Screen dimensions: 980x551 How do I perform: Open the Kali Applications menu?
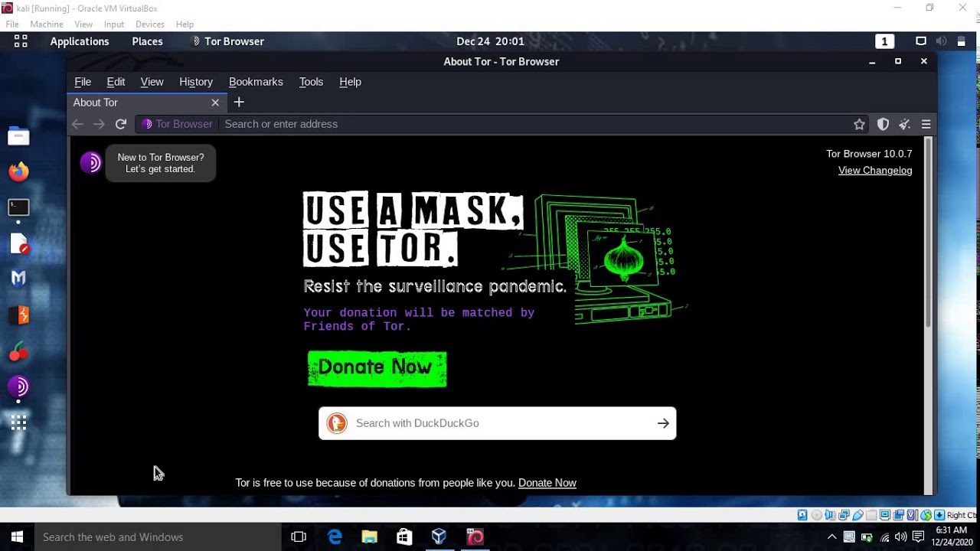(x=80, y=41)
